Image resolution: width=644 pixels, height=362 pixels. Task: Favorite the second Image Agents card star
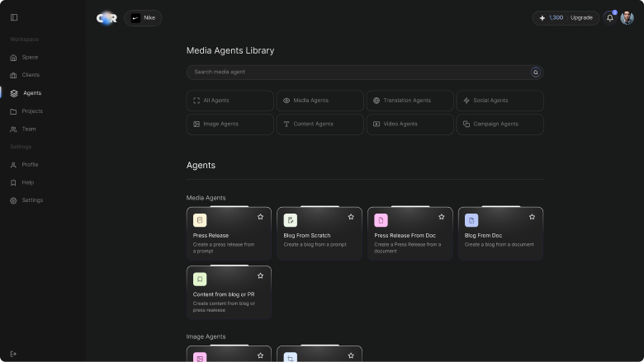tap(351, 355)
